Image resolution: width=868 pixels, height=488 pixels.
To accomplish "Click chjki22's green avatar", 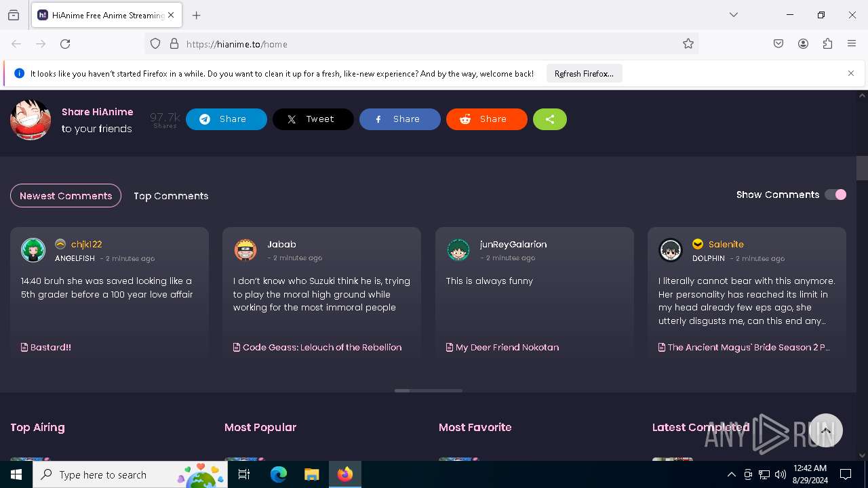I will (33, 250).
